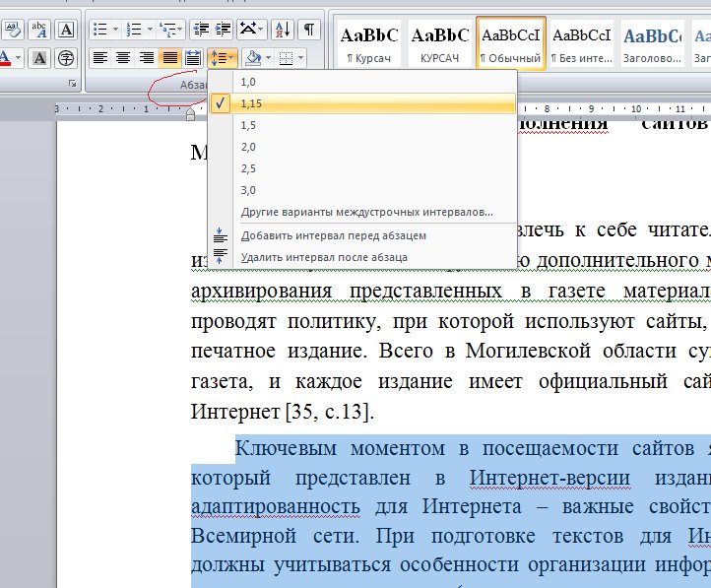Toggle the justify alignment button
This screenshot has width=711, height=588.
(170, 58)
